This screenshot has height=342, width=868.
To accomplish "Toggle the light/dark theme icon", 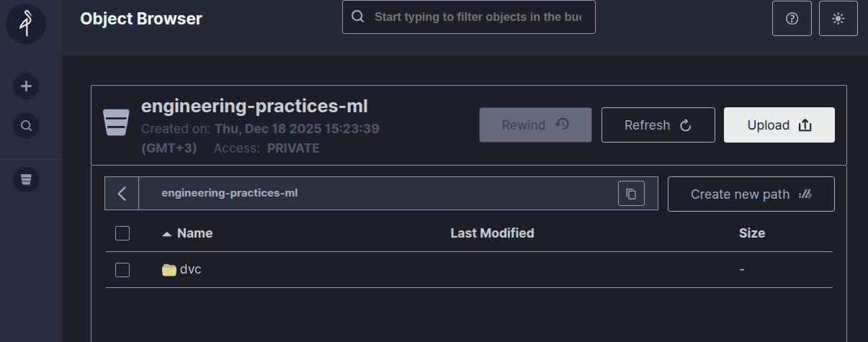I will pos(838,19).
